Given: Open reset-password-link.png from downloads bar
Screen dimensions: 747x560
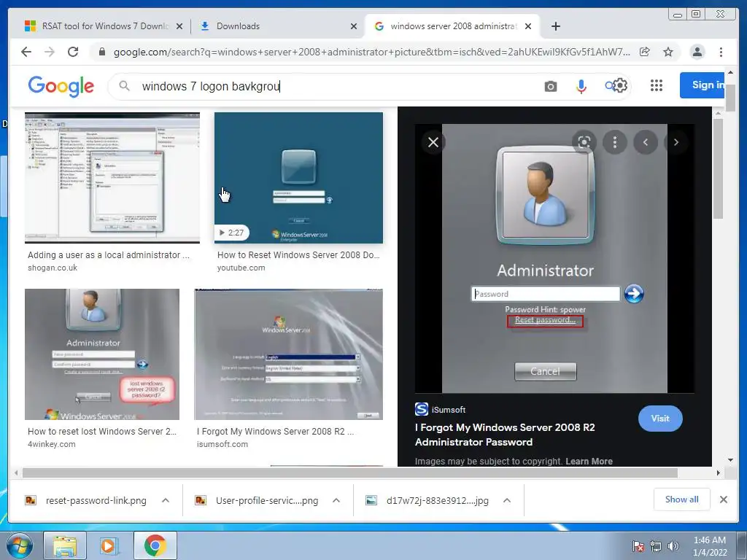Looking at the screenshot, I should point(96,500).
